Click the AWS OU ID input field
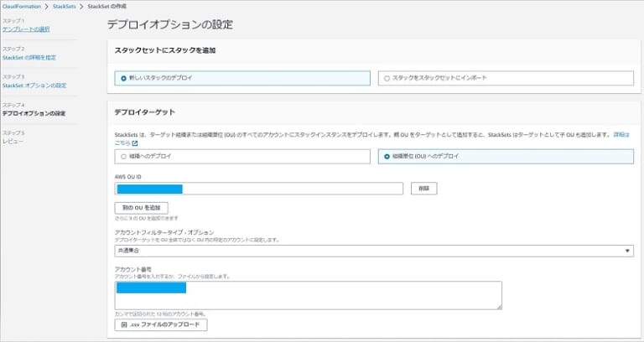 (259, 189)
